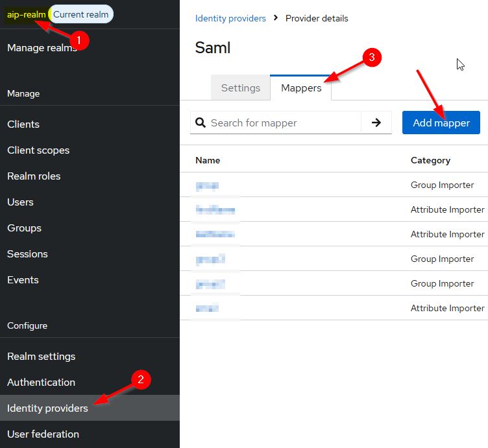The height and width of the screenshot is (448, 488).
Task: Click the search arrow button
Action: [x=376, y=123]
